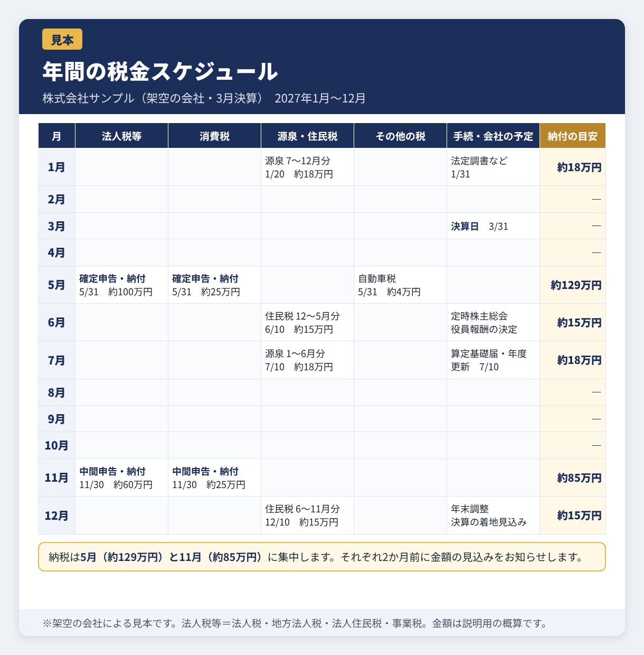The image size is (644, 655).
Task: Click 中間申告・納付 11/30 約25万円 cell
Action: click(214, 478)
